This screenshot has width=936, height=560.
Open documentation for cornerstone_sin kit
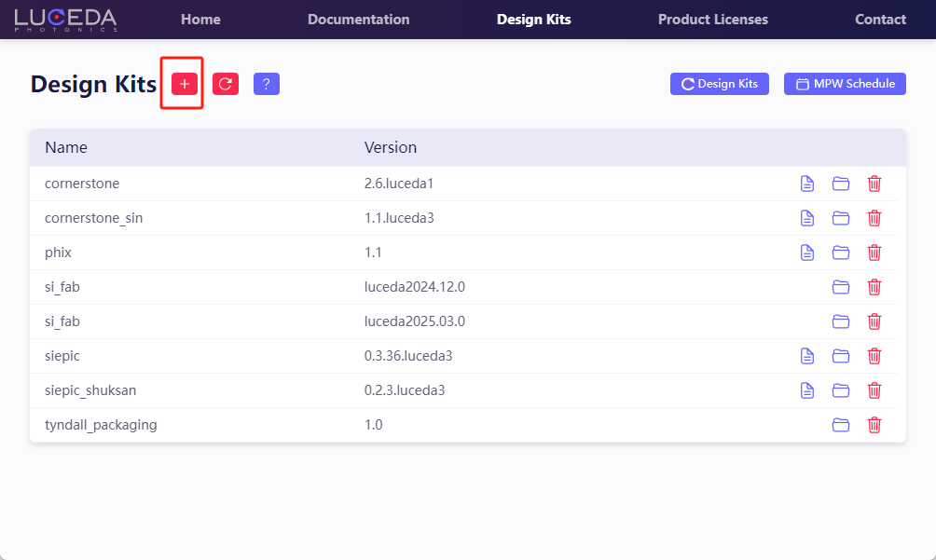807,218
